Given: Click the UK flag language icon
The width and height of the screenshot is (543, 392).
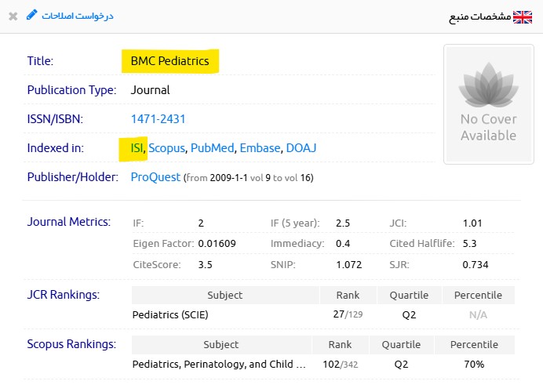Looking at the screenshot, I should coord(523,16).
